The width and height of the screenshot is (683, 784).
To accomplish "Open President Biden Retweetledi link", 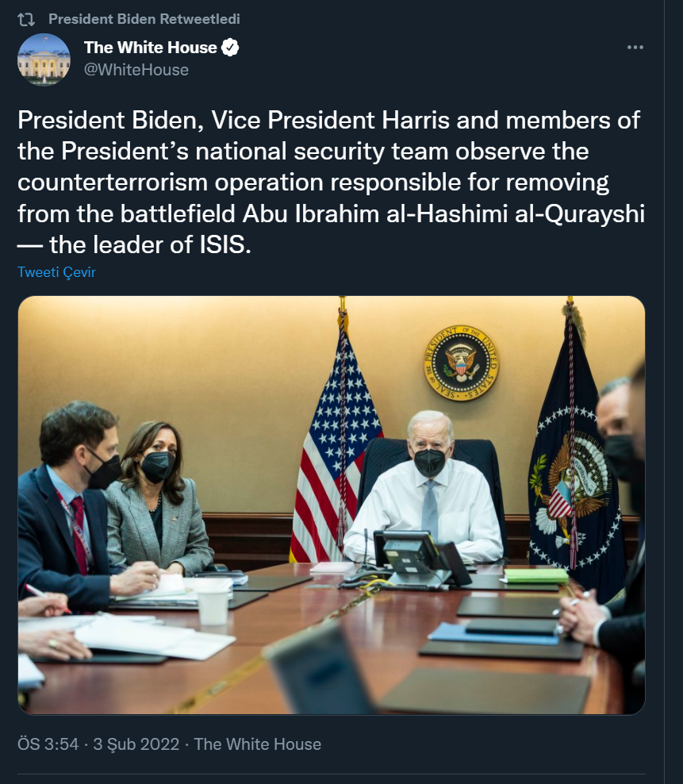I will click(144, 19).
